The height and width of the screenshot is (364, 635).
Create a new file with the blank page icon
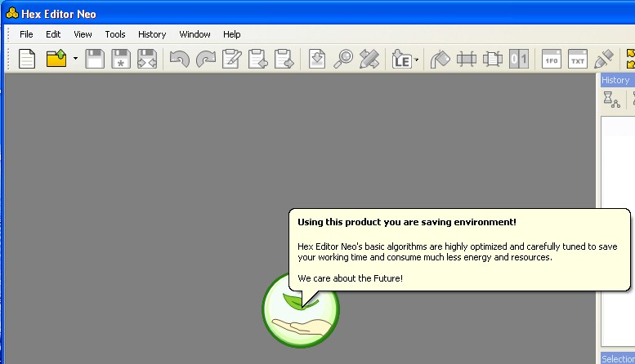pos(27,59)
